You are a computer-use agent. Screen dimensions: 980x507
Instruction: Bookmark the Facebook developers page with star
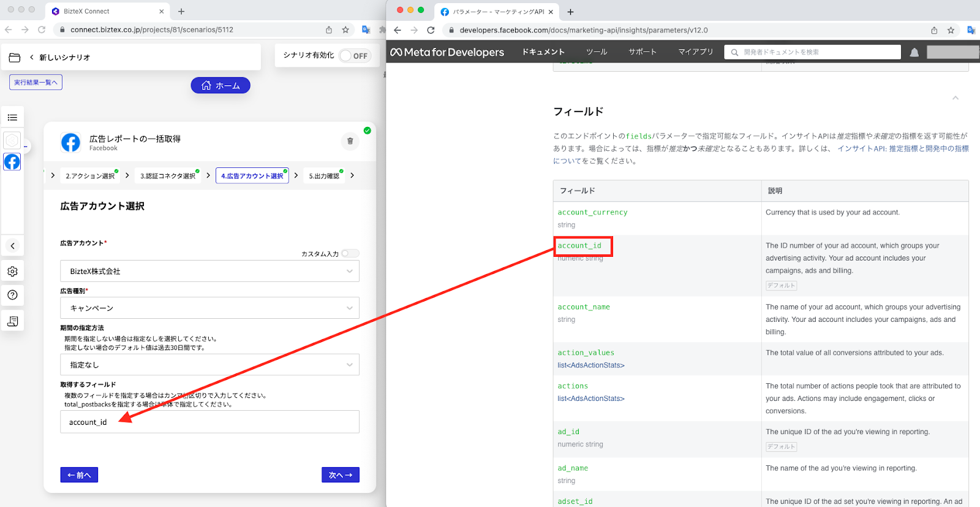tap(951, 30)
